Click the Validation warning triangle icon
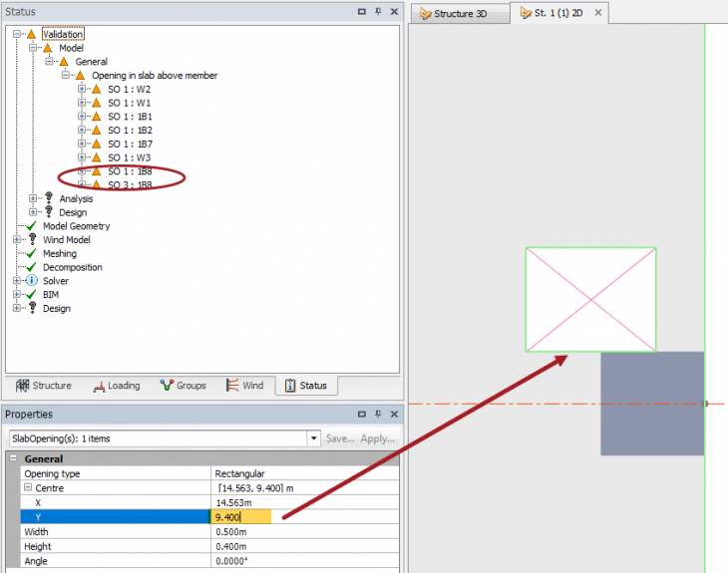This screenshot has height=573, width=728. click(x=31, y=34)
